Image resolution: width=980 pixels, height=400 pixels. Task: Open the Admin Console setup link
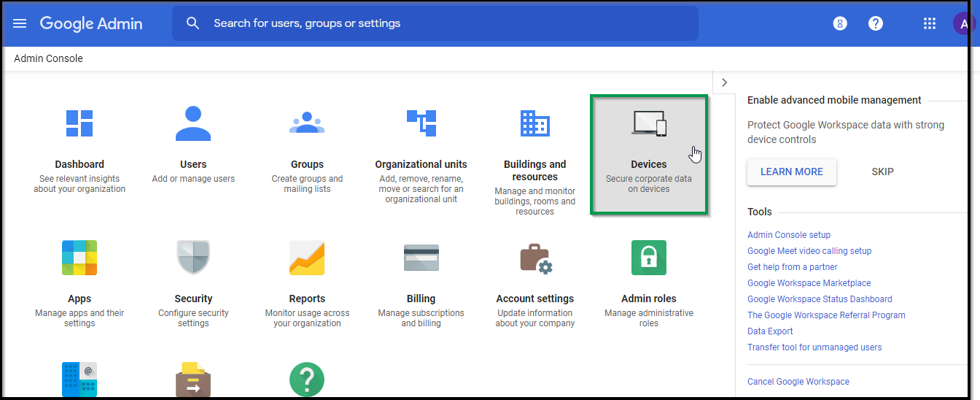pyautogui.click(x=789, y=235)
